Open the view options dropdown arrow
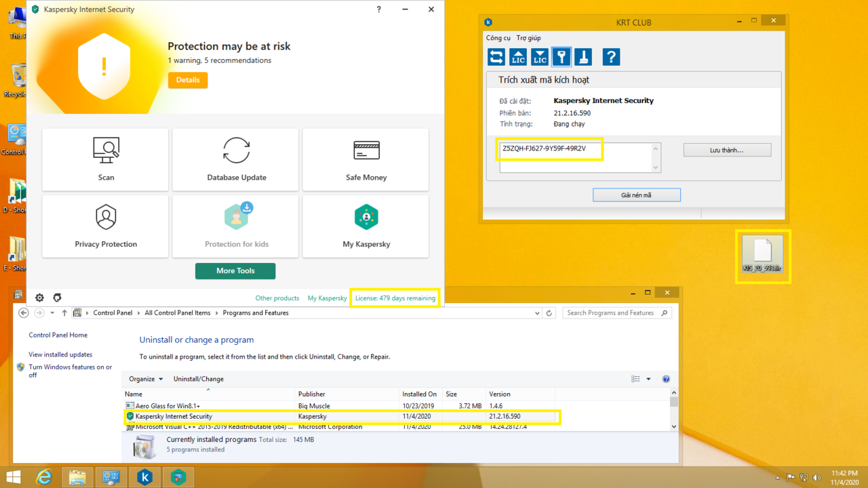The height and width of the screenshot is (488, 868). [x=648, y=379]
